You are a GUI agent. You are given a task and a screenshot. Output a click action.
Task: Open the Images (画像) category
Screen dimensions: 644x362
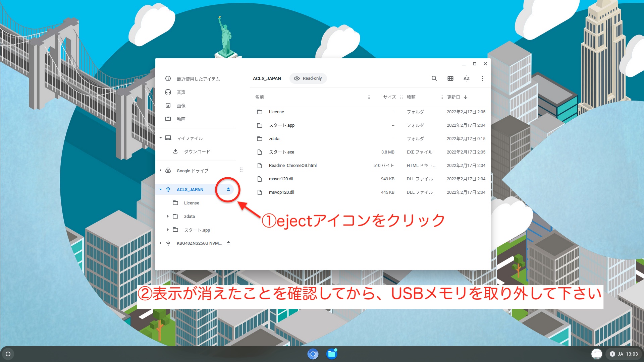pos(196,106)
